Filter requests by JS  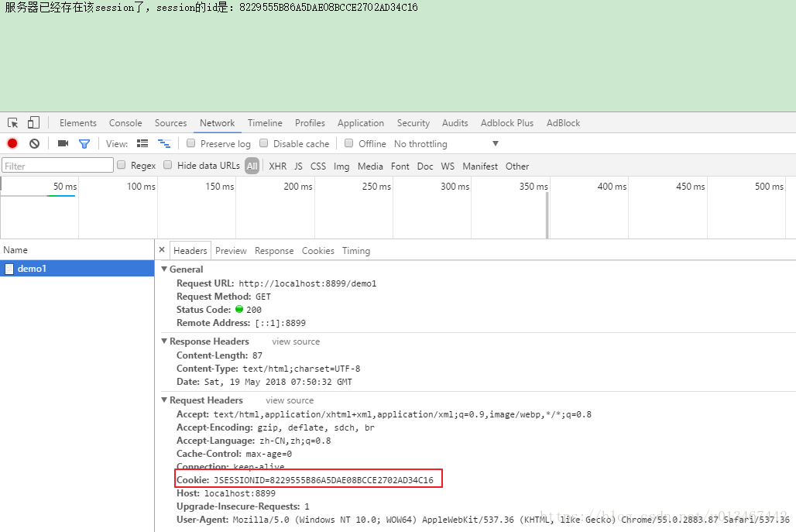point(299,166)
